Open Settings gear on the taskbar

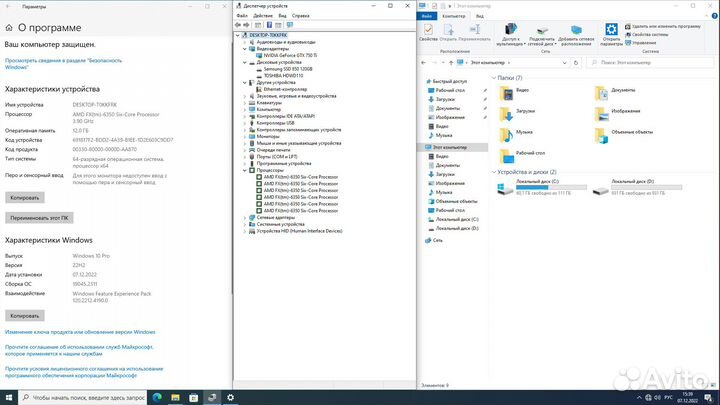(231, 398)
